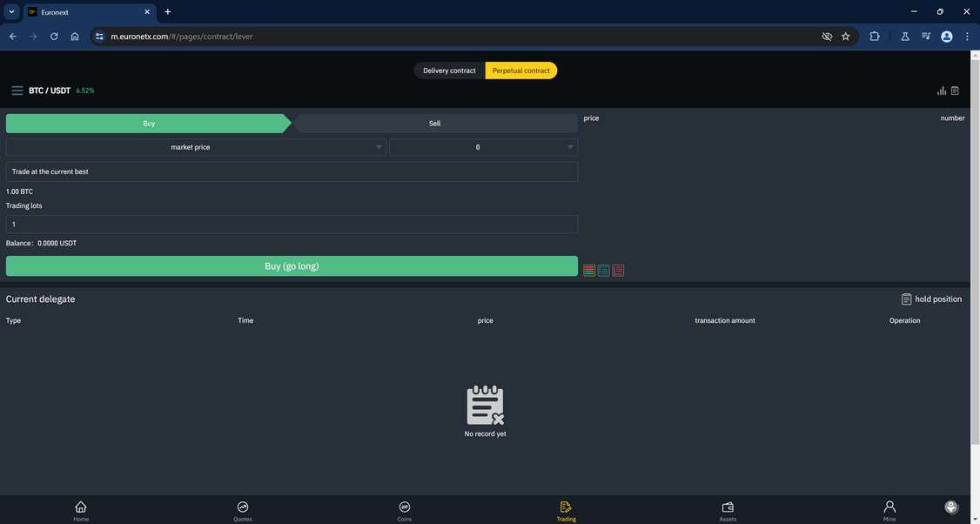This screenshot has height=524, width=980.
Task: Click the hold position link
Action: (x=937, y=299)
